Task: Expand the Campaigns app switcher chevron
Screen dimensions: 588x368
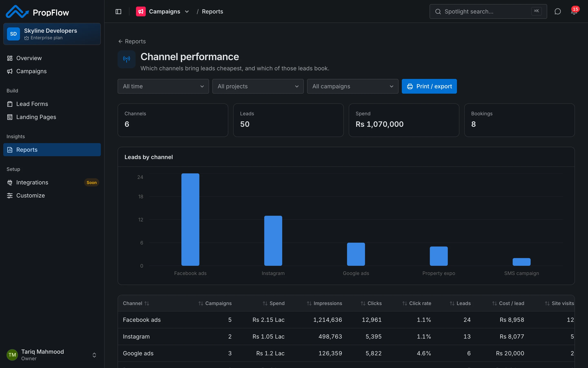Action: [187, 11]
